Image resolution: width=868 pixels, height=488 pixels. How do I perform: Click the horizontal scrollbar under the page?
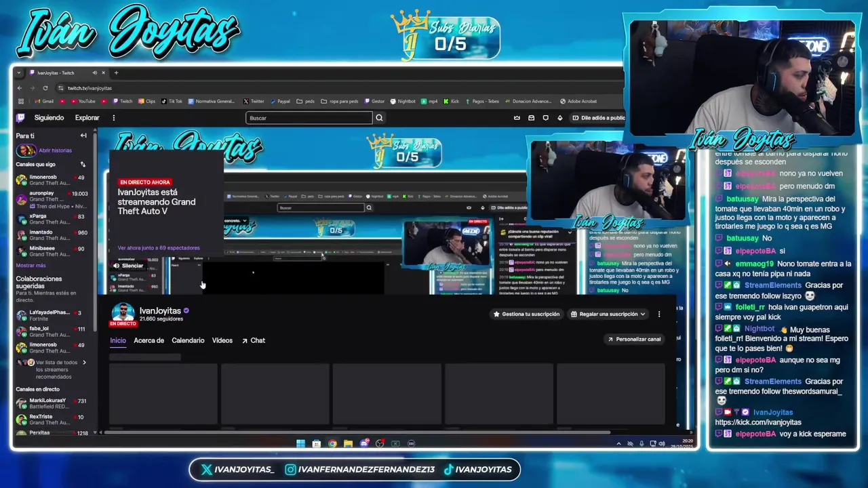[356, 432]
